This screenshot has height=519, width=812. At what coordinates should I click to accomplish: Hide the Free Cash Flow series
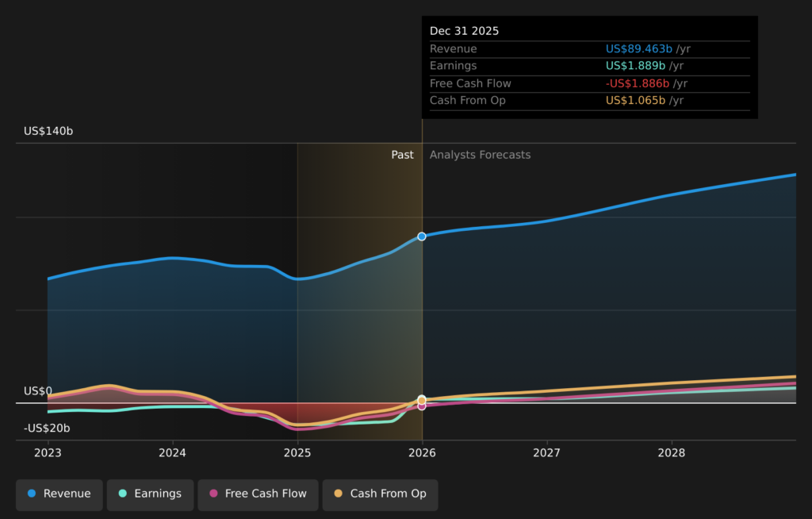tap(258, 494)
